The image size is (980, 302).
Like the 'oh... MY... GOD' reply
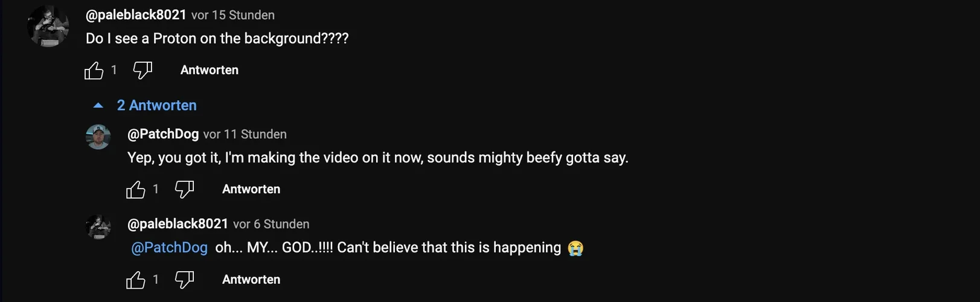point(136,280)
